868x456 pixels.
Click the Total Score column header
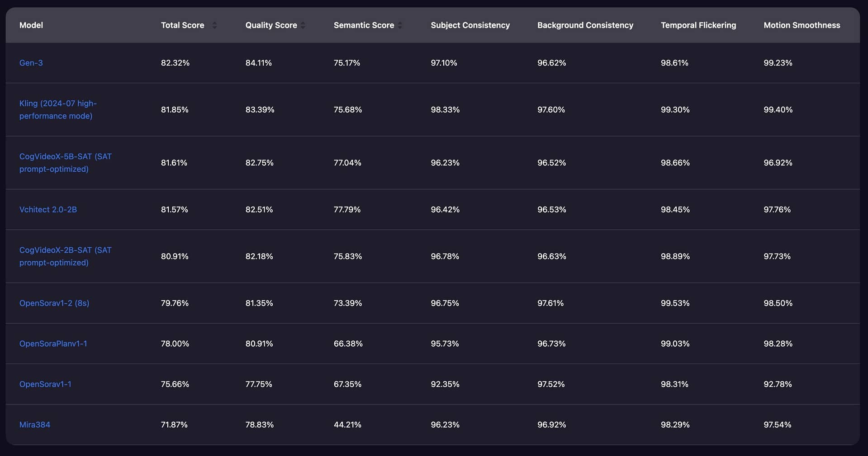coord(183,25)
